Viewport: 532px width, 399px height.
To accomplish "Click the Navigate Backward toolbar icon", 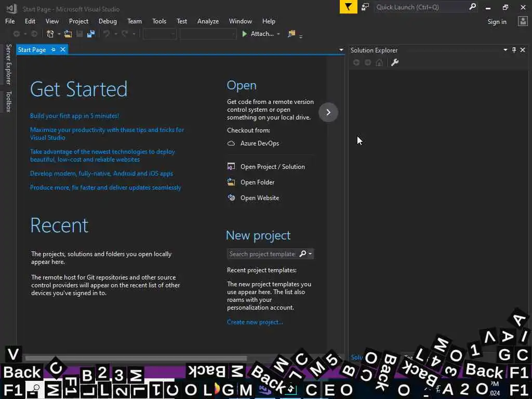I will 16,34.
